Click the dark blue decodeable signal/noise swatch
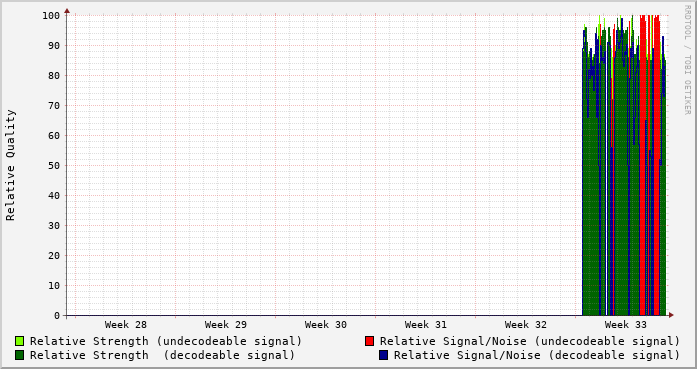Screen dimensions: 697x369 [383, 355]
